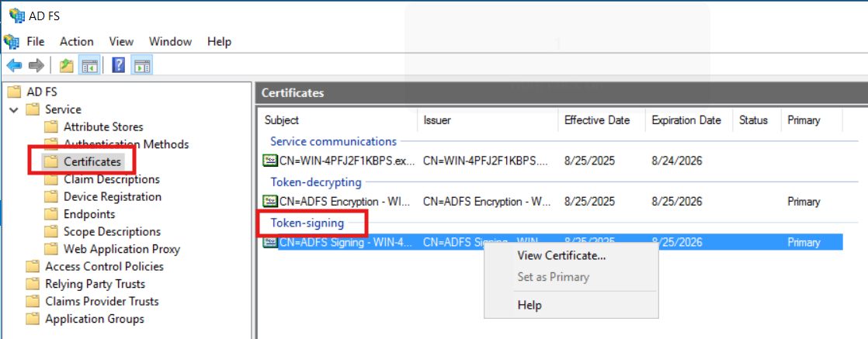Toggle Show/Hide Action Pane toolbar icon
Image resolution: width=868 pixels, height=339 pixels.
[141, 65]
